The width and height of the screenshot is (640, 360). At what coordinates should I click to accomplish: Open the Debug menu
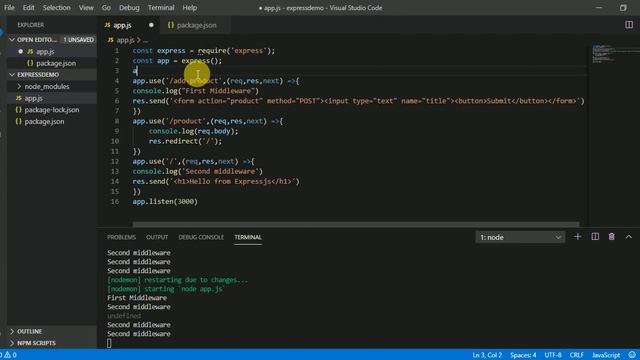129,7
